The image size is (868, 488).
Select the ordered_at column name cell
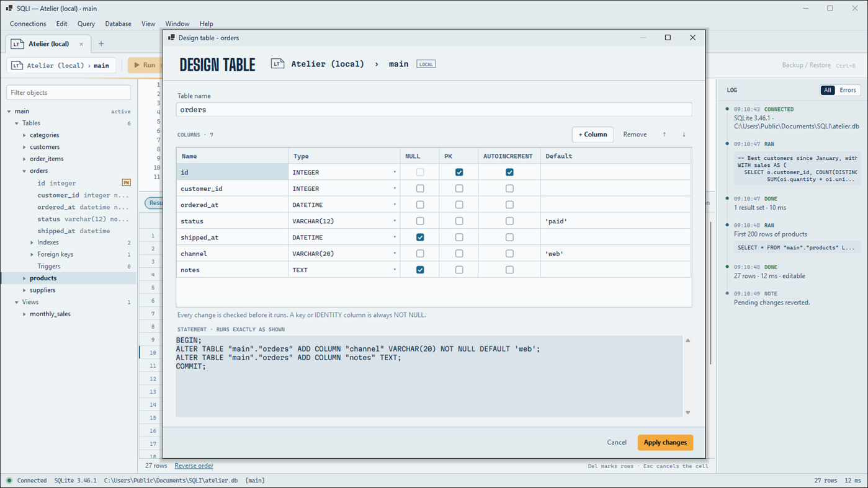(x=232, y=205)
